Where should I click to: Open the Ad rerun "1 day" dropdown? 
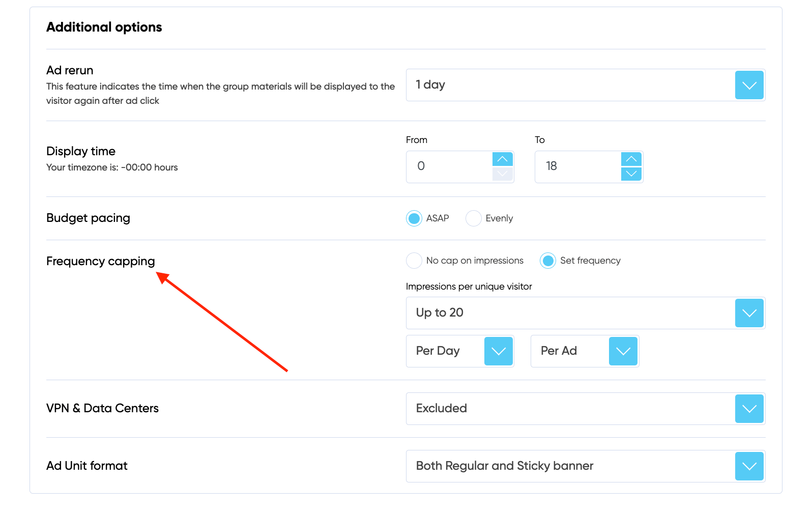point(749,85)
